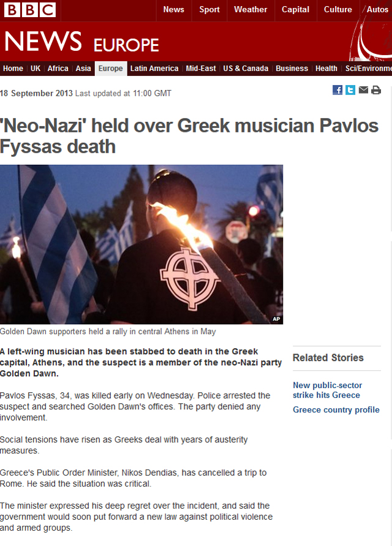Click the BBC logo
The height and width of the screenshot is (546, 392).
pos(29,10)
